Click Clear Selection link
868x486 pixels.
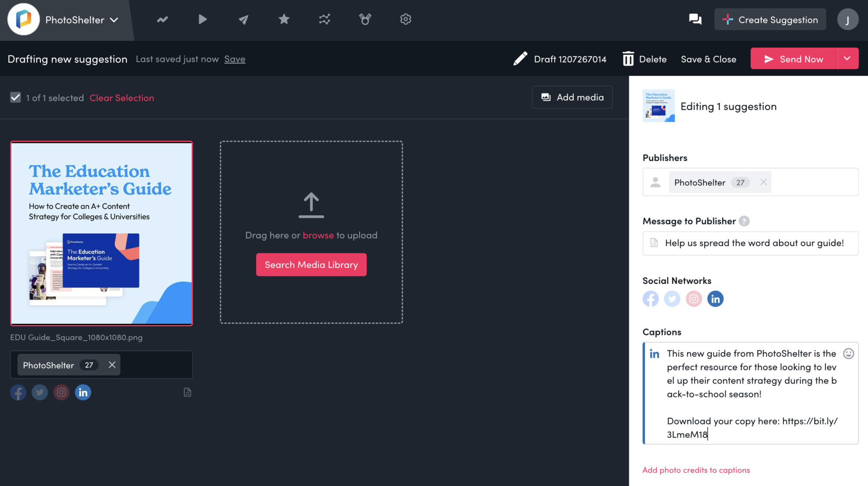(122, 97)
